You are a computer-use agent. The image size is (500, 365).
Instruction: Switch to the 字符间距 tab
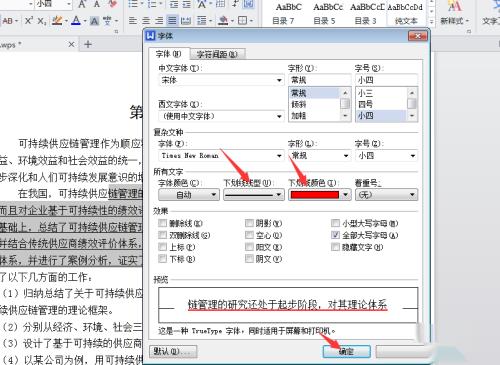217,54
